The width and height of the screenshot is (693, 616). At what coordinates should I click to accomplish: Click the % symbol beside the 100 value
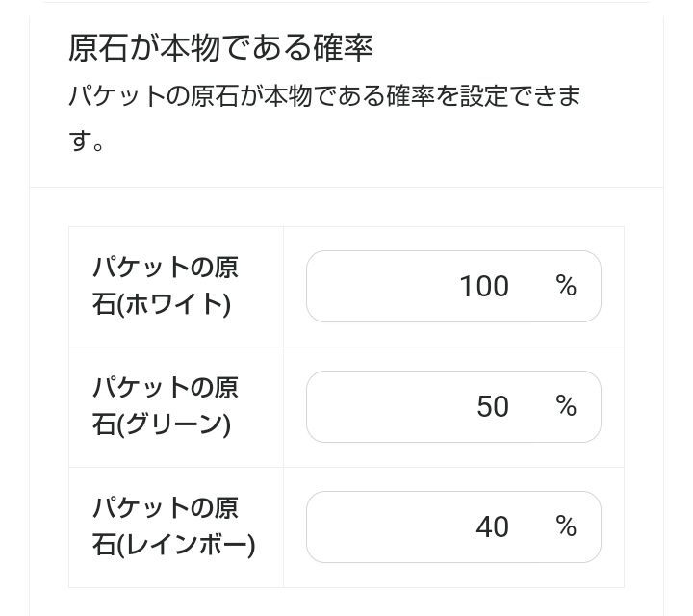[x=566, y=286]
